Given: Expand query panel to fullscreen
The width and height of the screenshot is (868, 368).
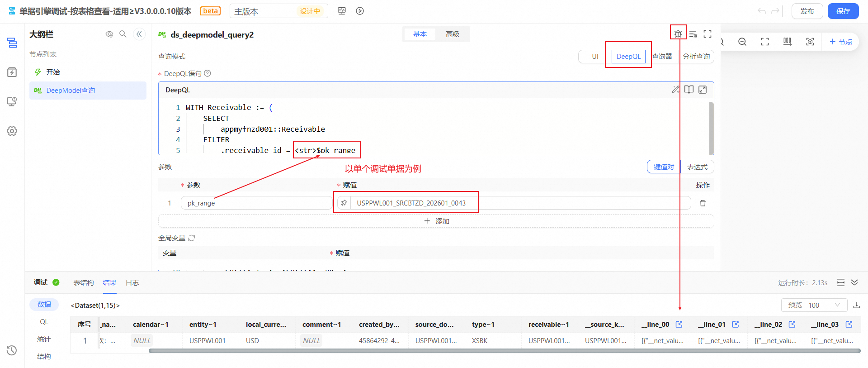Looking at the screenshot, I should pyautogui.click(x=708, y=34).
